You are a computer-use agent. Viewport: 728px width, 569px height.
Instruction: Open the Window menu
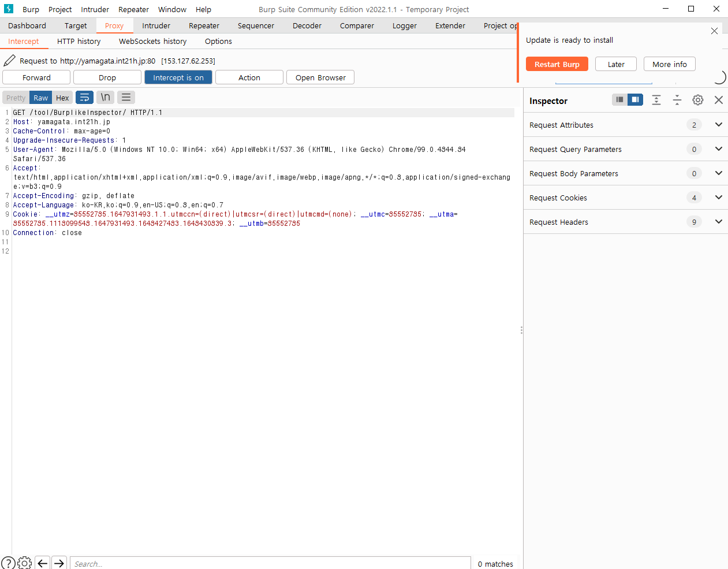coord(172,9)
